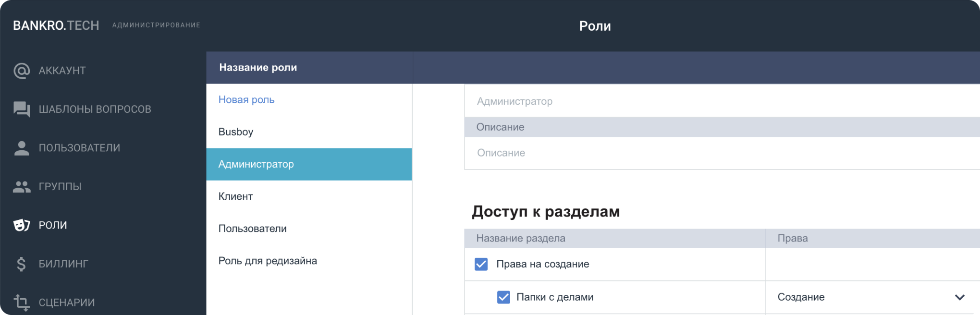Open the АККАУНТ menu item

(x=62, y=71)
